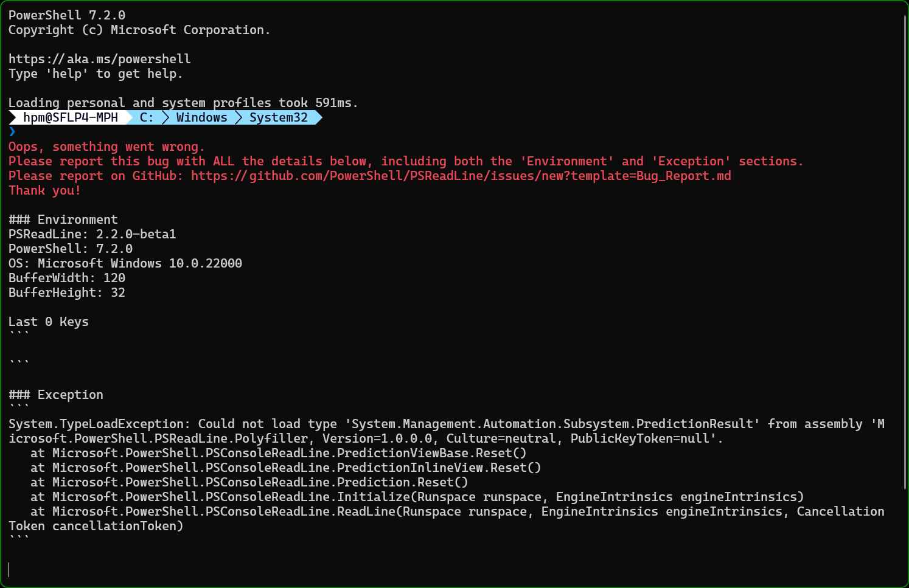The height and width of the screenshot is (588, 909).
Task: Click the Thank you! text
Action: click(44, 190)
